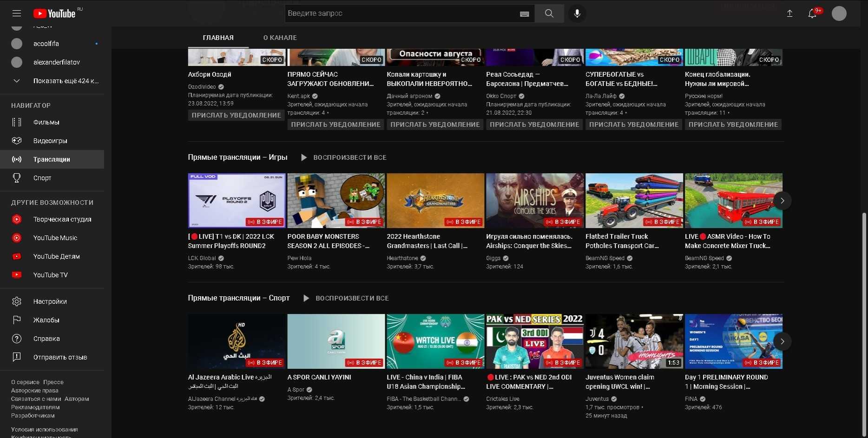Open the hamburger guide menu
This screenshot has width=868, height=438.
[17, 13]
